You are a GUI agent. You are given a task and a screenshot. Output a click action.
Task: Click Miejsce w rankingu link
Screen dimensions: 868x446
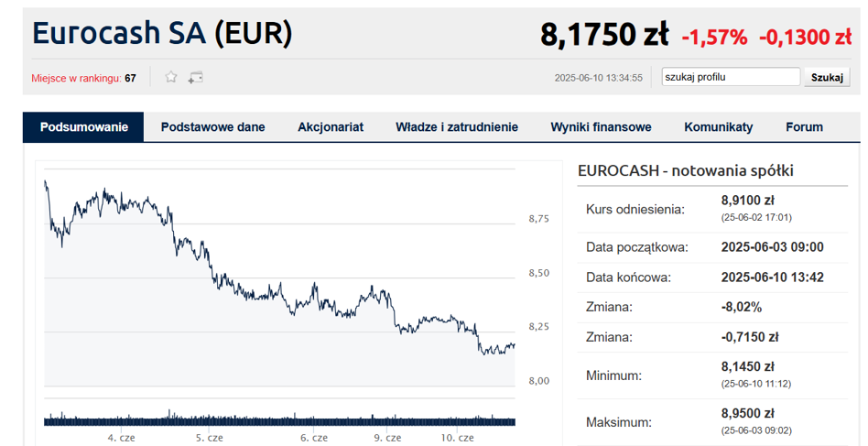[76, 79]
